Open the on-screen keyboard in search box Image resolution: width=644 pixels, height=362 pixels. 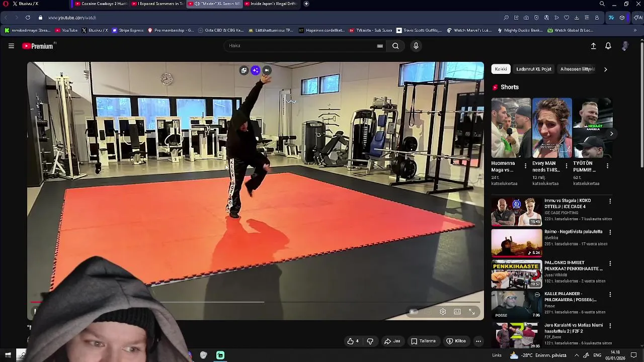tap(380, 46)
